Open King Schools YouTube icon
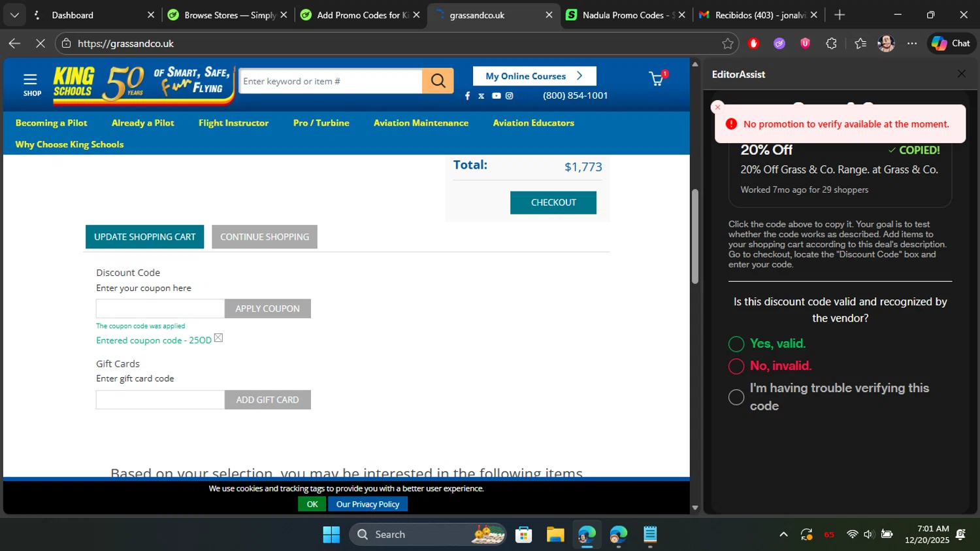980x551 pixels. pyautogui.click(x=496, y=96)
